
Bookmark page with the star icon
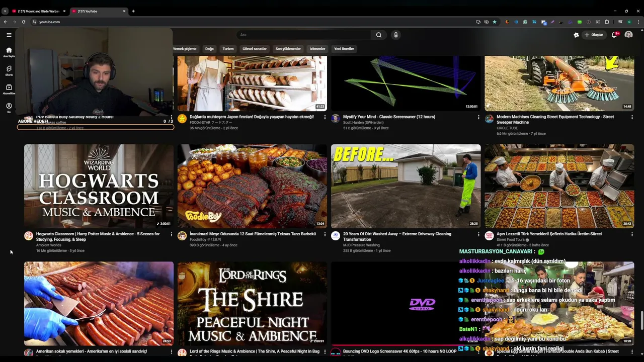click(x=494, y=22)
